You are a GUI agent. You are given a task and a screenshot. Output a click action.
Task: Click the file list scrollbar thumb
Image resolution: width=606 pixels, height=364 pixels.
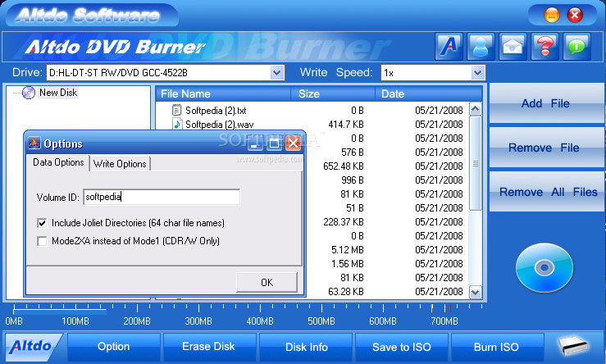pyautogui.click(x=476, y=163)
